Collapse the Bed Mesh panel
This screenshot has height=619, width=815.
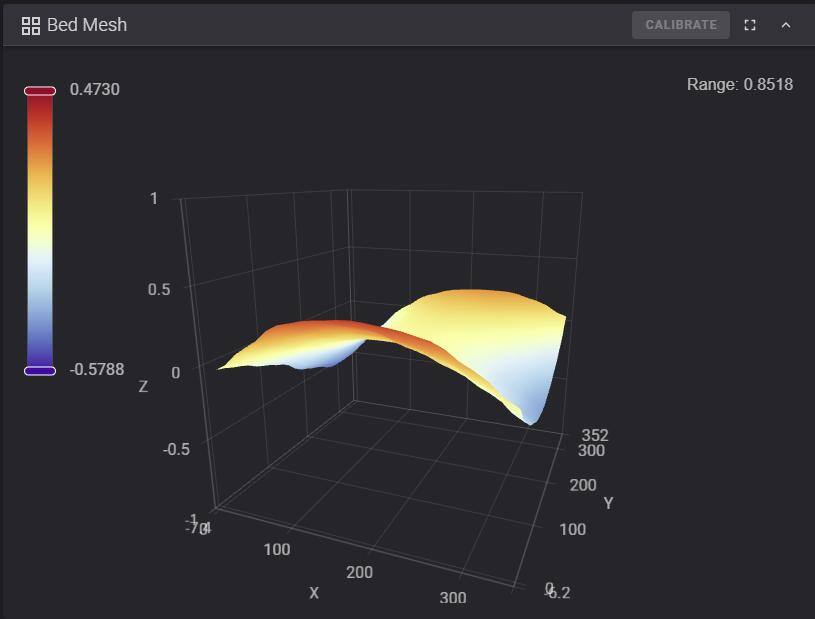(786, 25)
